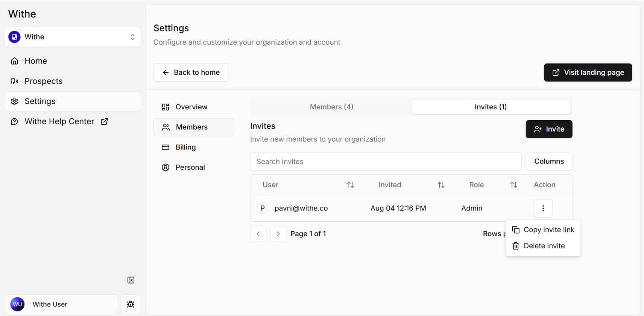Screen dimensions: 644x316
Task: Sort by Role column arrows
Action: 514,185
